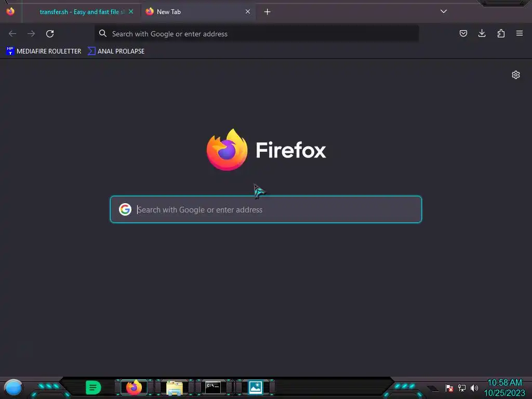Click the Firefox logo in title bar
This screenshot has height=399, width=532.
tap(10, 11)
